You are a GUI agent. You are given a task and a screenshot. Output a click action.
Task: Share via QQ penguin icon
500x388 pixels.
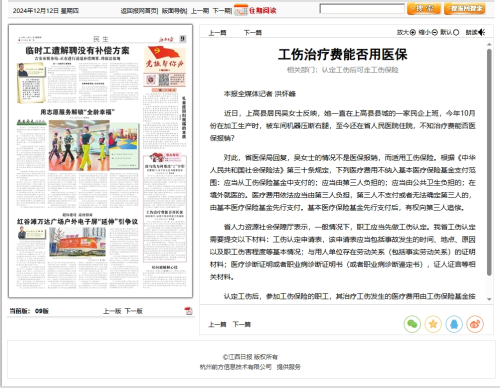point(454,324)
